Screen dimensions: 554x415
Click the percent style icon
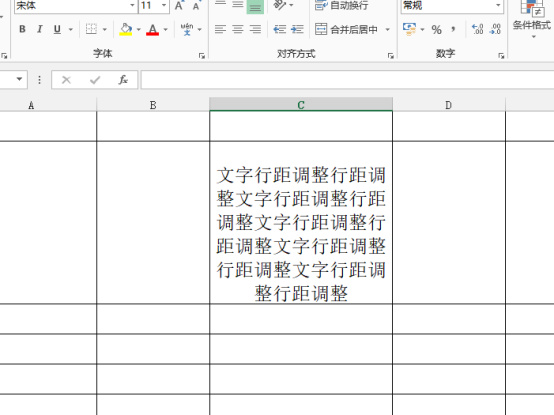(x=437, y=30)
